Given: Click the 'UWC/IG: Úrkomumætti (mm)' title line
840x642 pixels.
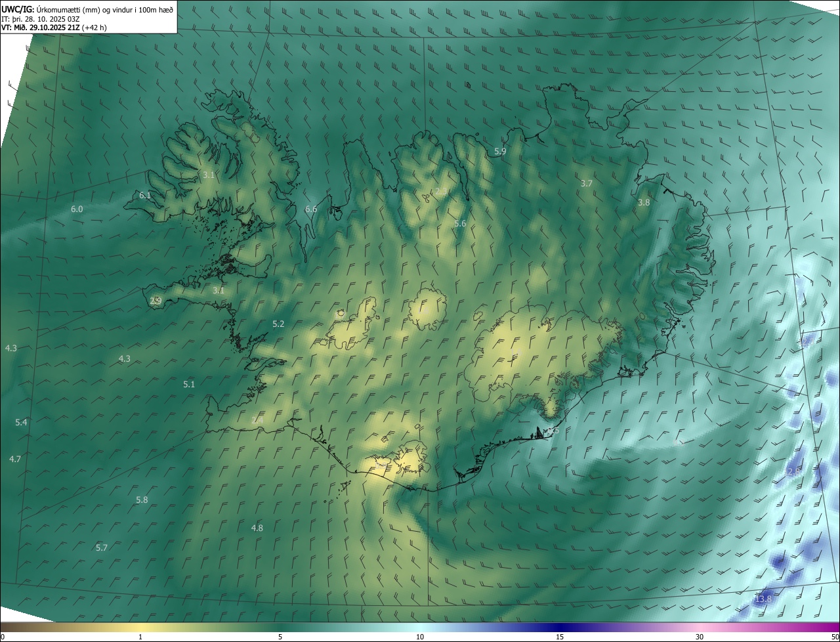Looking at the screenshot, I should (x=87, y=9).
